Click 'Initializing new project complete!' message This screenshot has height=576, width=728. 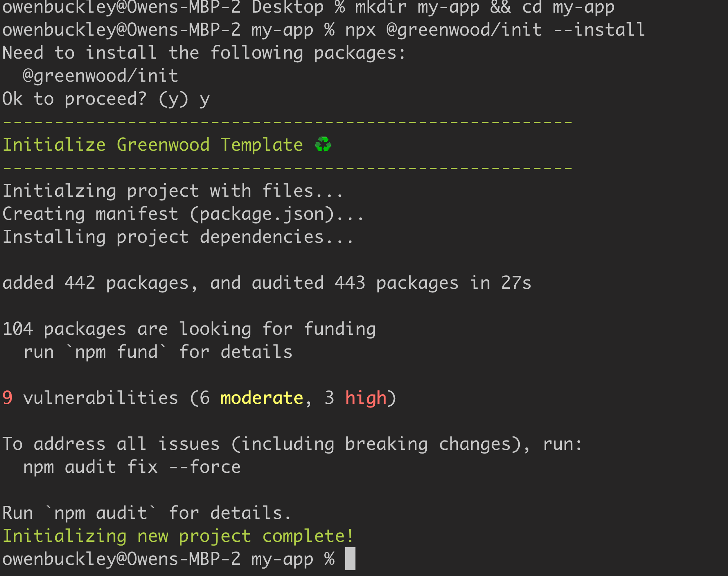pyautogui.click(x=178, y=536)
